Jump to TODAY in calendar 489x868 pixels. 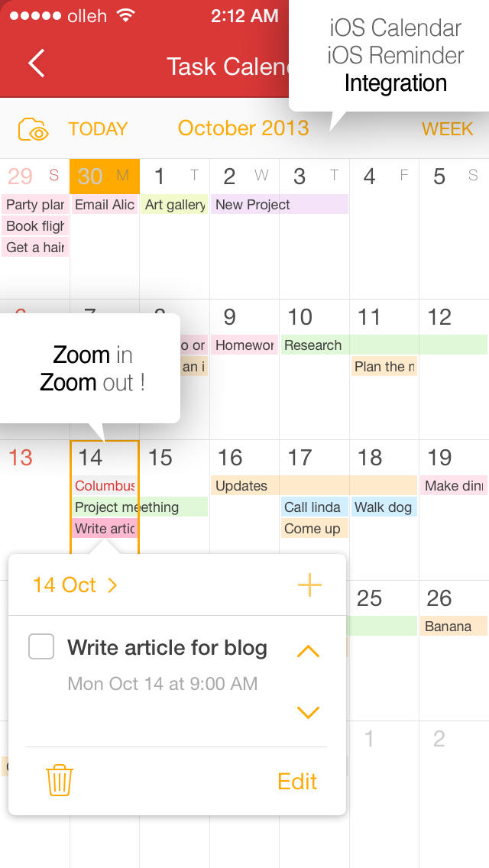click(98, 129)
